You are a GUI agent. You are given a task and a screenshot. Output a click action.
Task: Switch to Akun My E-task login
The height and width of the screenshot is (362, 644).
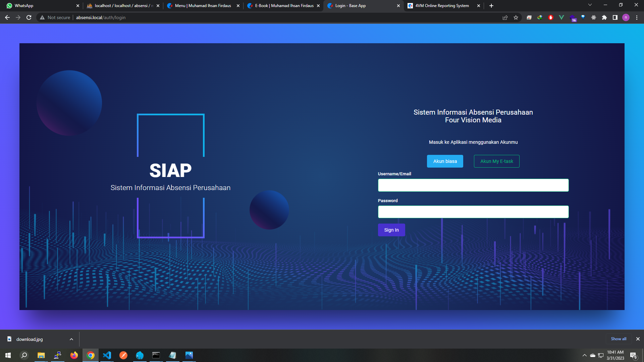coord(497,161)
